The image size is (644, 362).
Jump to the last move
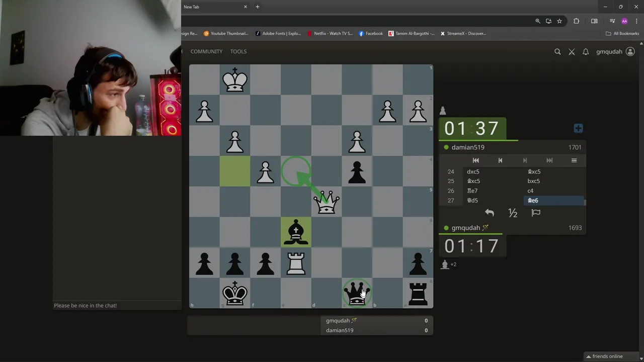point(549,160)
